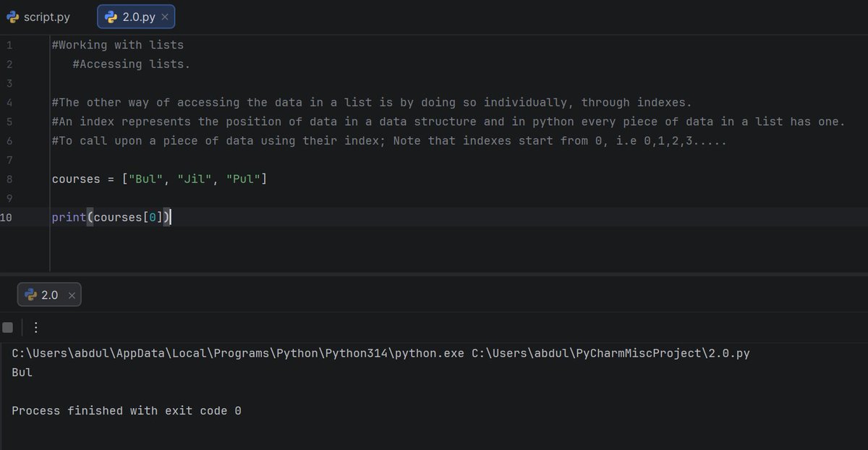
Task: Click the Python icon on 2.0 run tab
Action: tap(30, 295)
